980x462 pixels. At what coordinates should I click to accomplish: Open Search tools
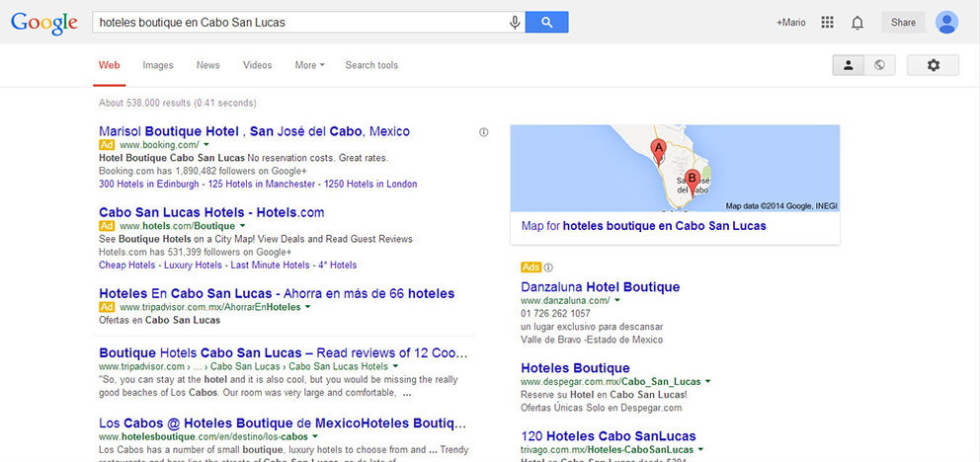(371, 65)
